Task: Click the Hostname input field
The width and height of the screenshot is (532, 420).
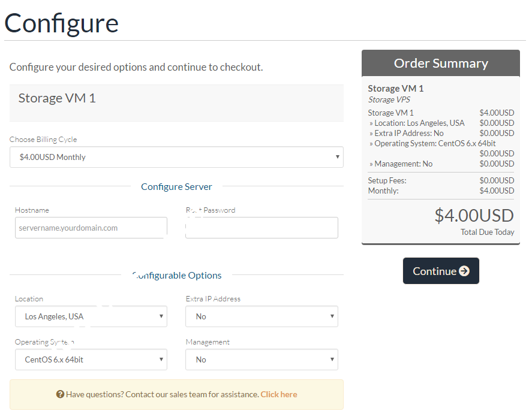Action: [x=91, y=228]
